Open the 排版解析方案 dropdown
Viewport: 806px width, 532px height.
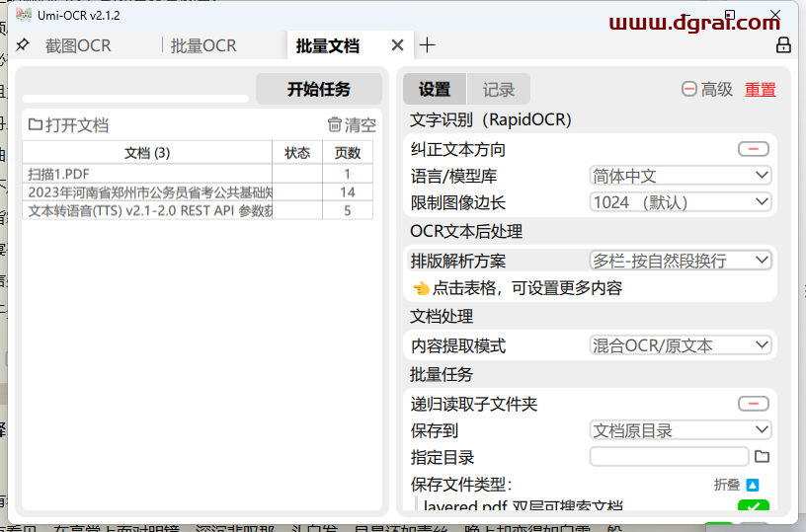(680, 261)
